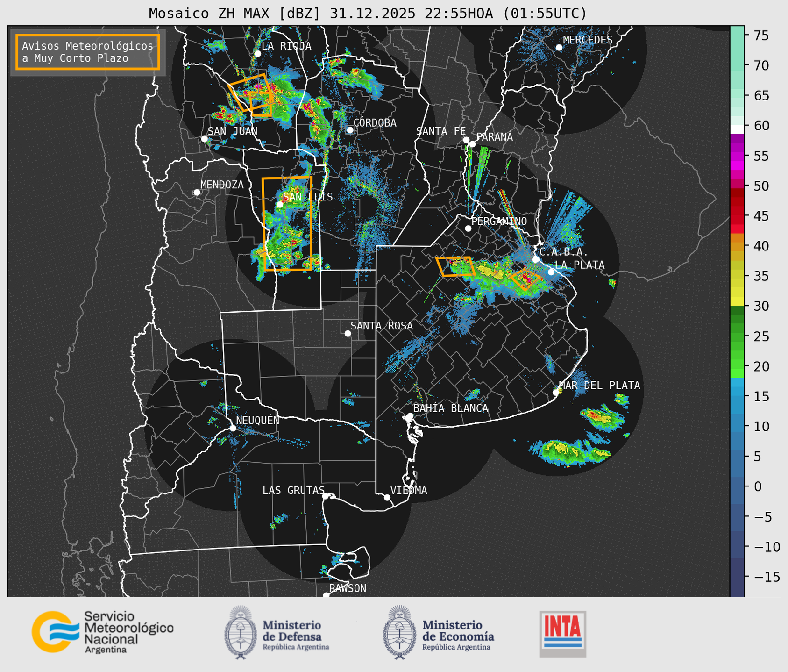This screenshot has width=788, height=672.
Task: Click the Servicio Meteorológico Nacional text
Action: (128, 632)
